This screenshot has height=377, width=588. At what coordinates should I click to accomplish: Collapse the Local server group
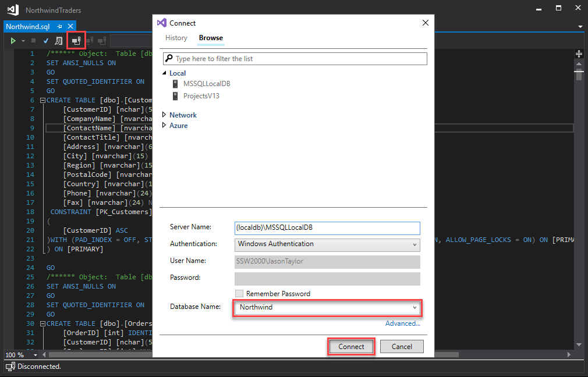(164, 73)
